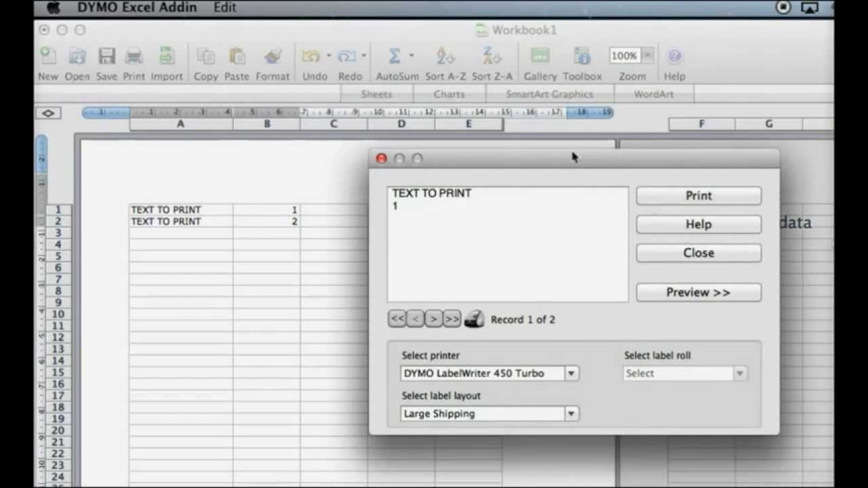Screen dimensions: 868x488
Task: Click the circular status icon in menu bar
Action: coord(783,7)
